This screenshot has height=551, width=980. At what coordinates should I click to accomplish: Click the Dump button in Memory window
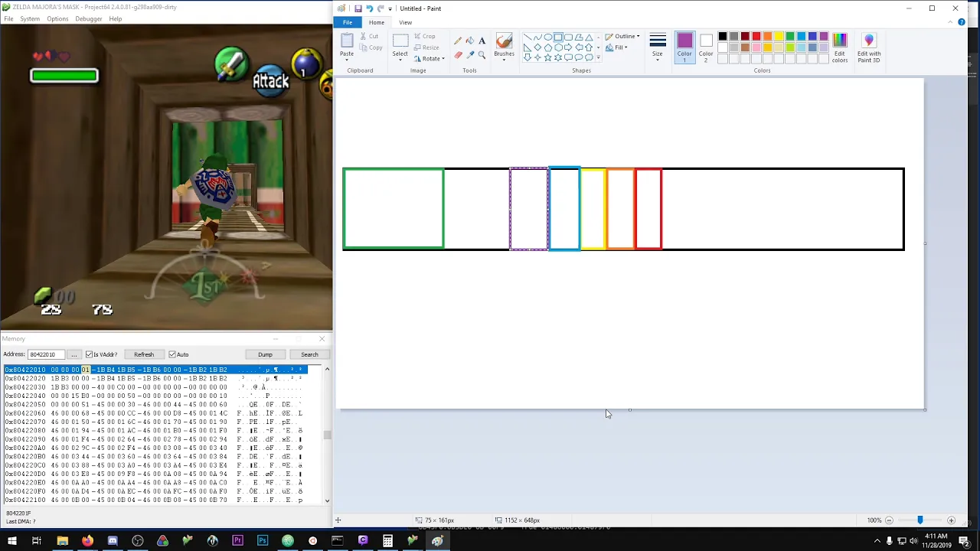click(265, 354)
